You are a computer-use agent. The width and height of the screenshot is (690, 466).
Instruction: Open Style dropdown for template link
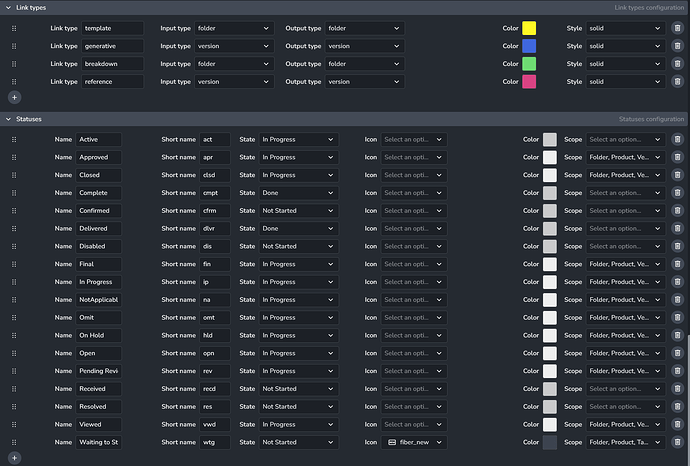point(625,29)
